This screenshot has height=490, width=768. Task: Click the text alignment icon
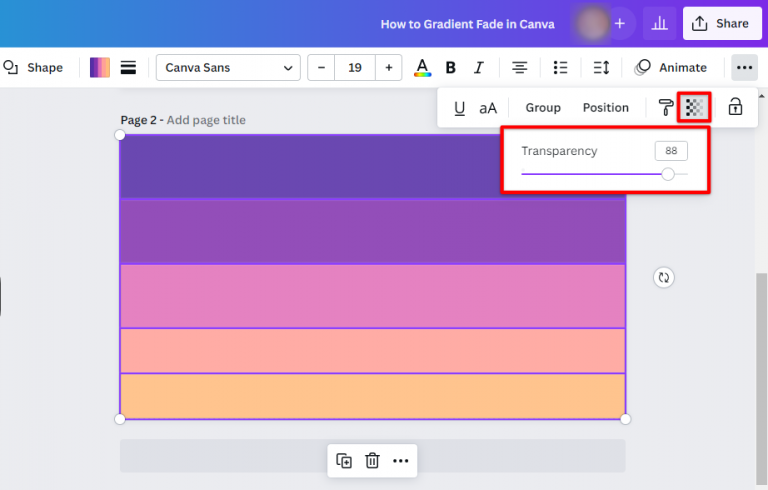click(519, 68)
